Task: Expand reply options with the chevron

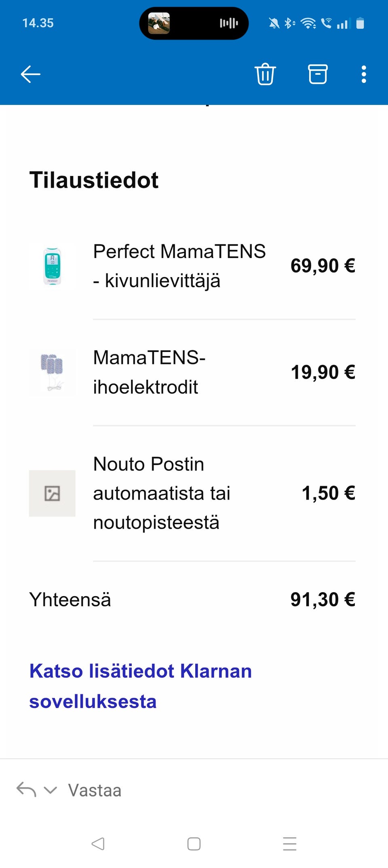Action: [x=50, y=790]
